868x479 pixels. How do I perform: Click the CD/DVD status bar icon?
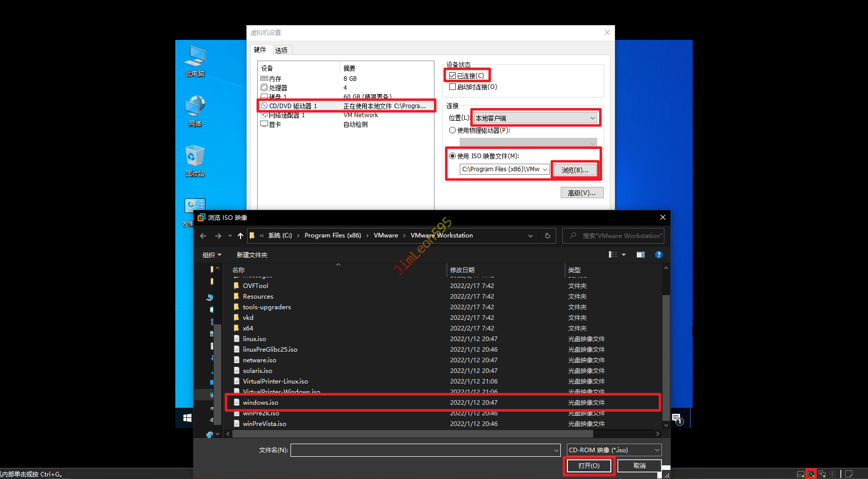pyautogui.click(x=811, y=474)
